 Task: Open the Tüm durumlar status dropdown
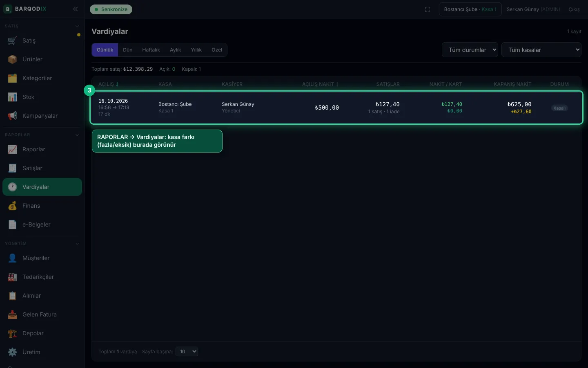pyautogui.click(x=470, y=50)
